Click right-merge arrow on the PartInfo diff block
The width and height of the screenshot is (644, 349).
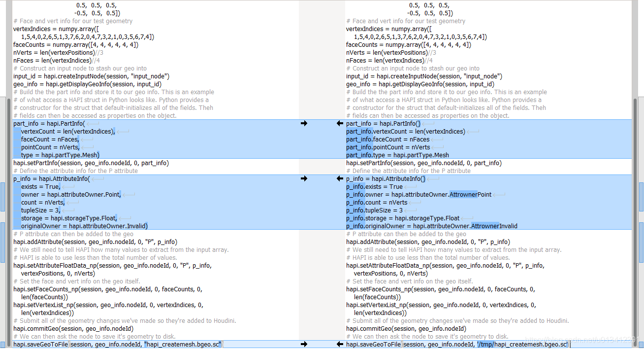tap(304, 123)
